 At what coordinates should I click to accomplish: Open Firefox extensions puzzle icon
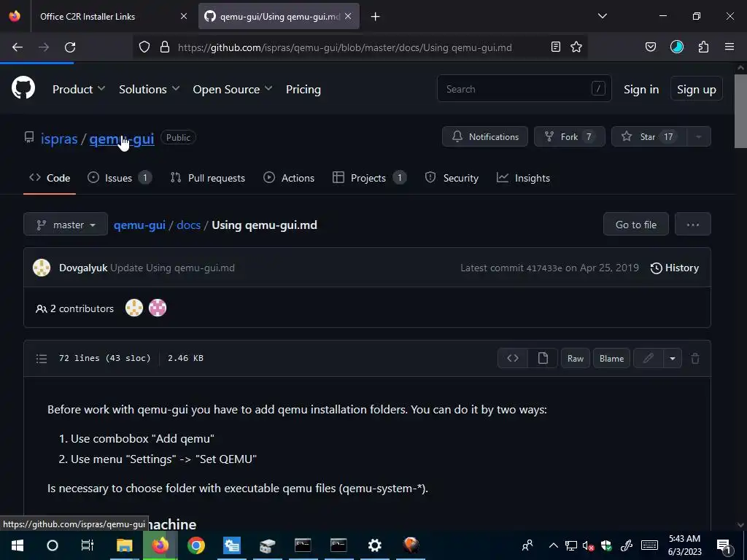[703, 47]
